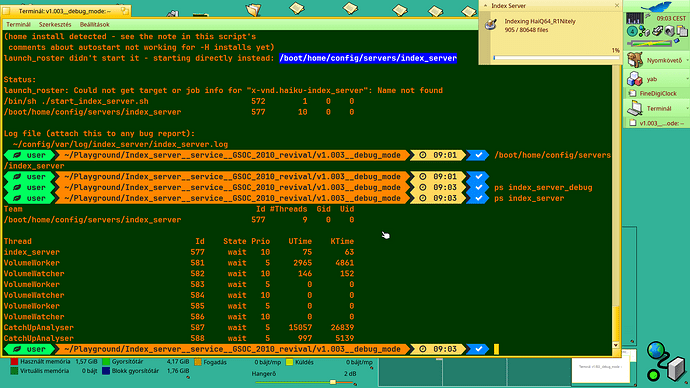Click the red Használt memória swatch
This screenshot has width=690, height=388.
click(x=14, y=362)
